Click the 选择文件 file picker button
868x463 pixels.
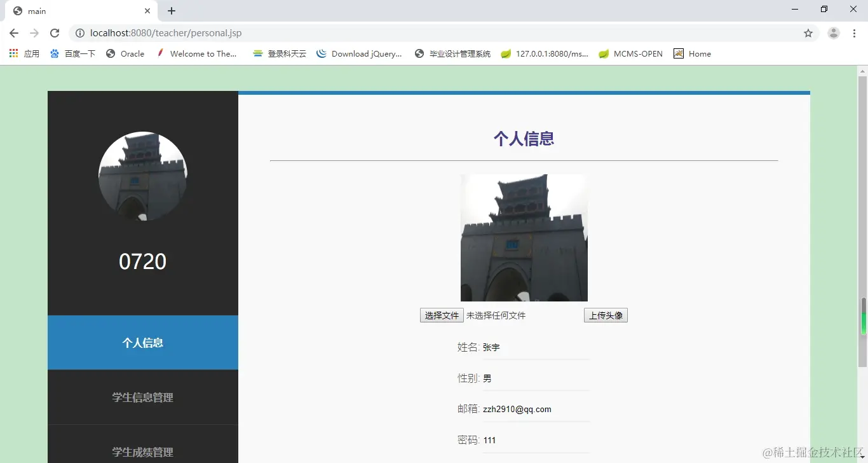coord(441,315)
